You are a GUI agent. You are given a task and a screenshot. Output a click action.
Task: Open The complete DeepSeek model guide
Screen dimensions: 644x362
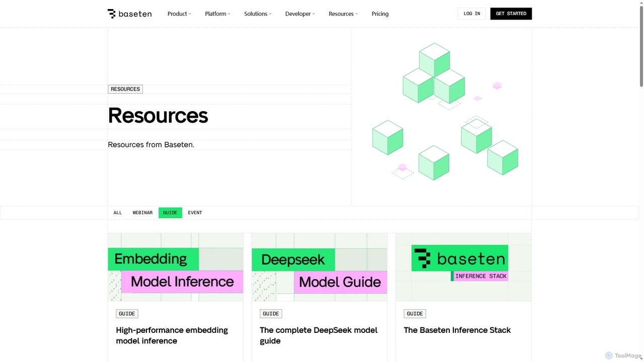click(x=318, y=335)
